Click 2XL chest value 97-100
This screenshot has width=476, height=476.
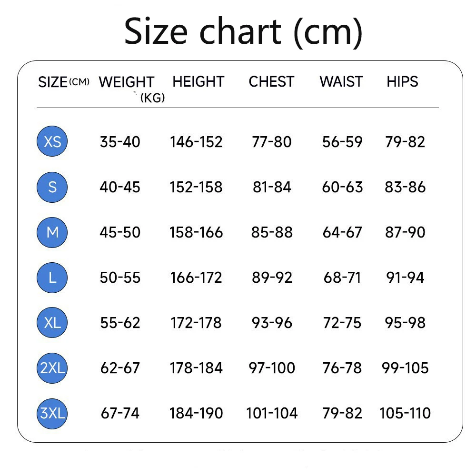[x=272, y=368]
